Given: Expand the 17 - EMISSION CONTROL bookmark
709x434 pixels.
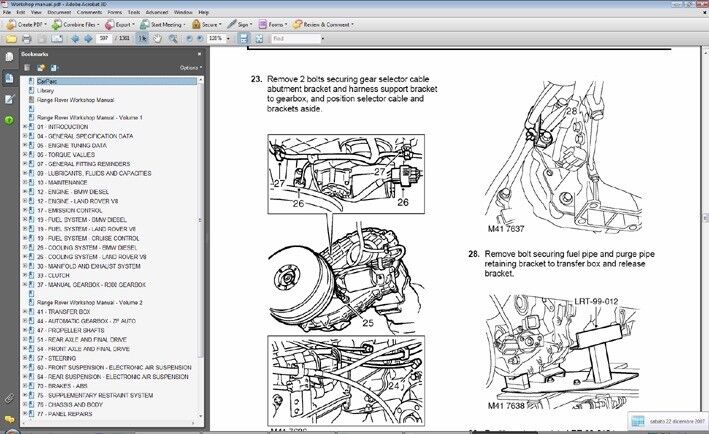Looking at the screenshot, I should (x=25, y=211).
